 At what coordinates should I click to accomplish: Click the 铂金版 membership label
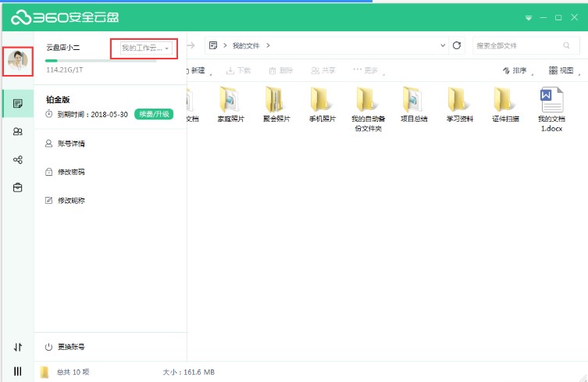click(58, 99)
